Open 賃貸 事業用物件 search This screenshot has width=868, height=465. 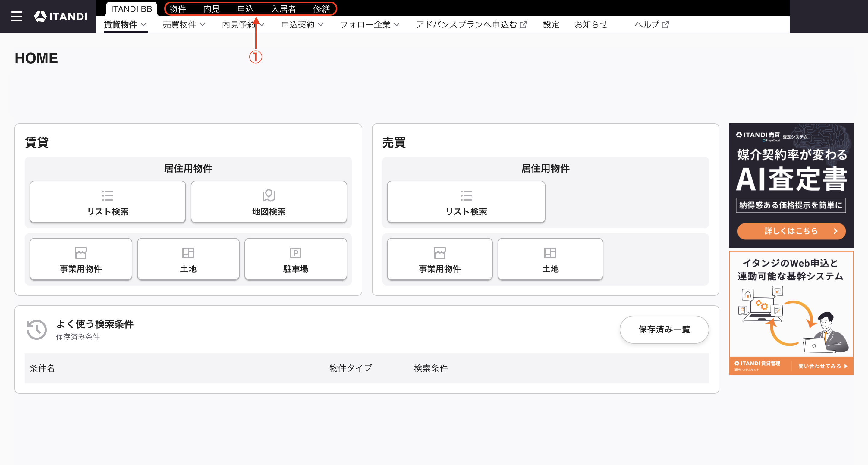click(81, 259)
